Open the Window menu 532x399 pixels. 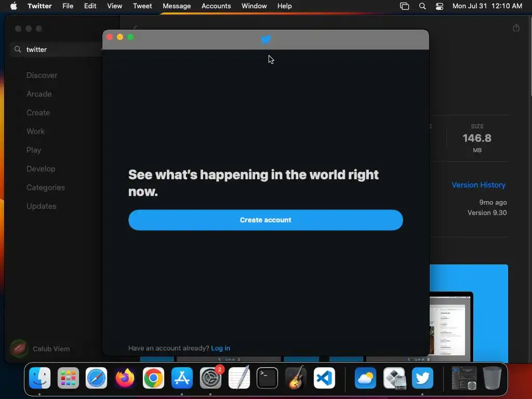254,6
